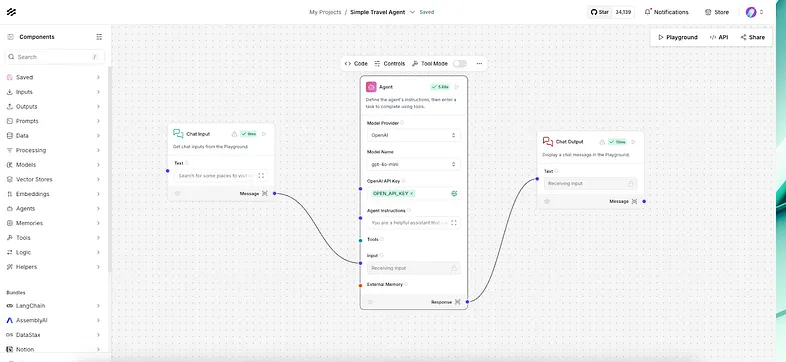
Task: Toggle Chat Output Message visibility eye
Action: point(547,201)
